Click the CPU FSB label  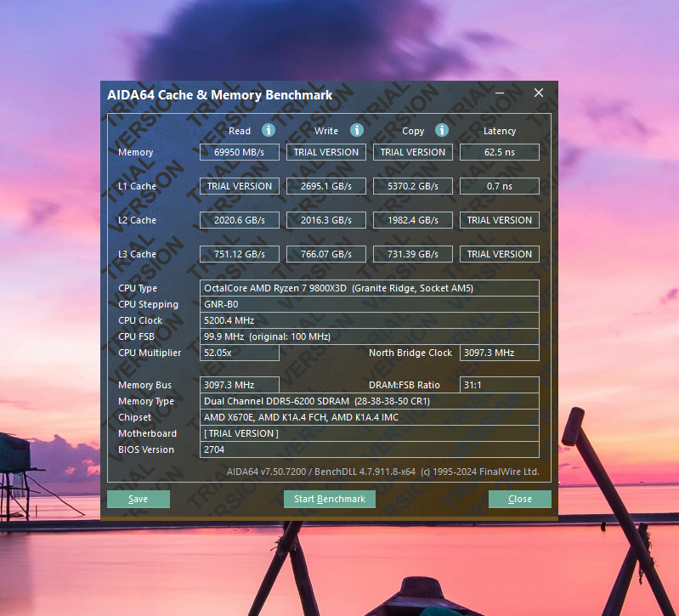[136, 336]
